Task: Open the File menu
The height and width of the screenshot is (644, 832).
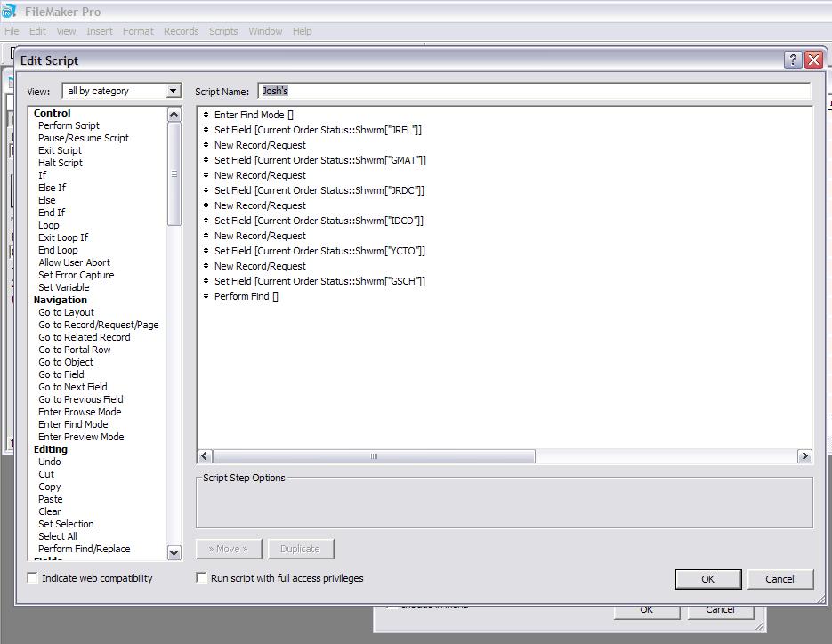Action: click(12, 31)
